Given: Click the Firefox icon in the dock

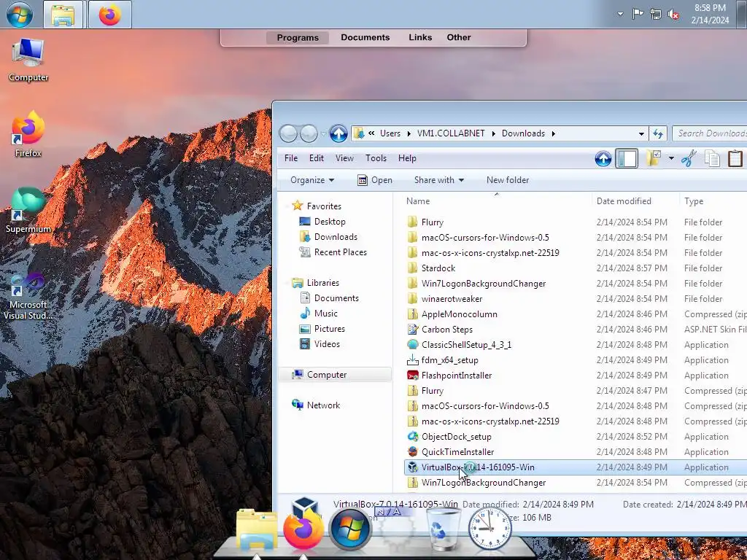Looking at the screenshot, I should 303,529.
